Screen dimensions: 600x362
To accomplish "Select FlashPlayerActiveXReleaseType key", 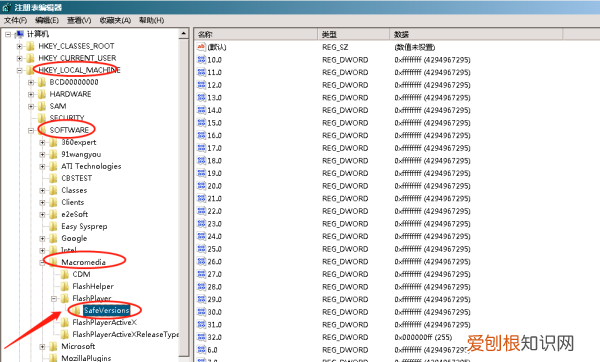I will (126, 334).
